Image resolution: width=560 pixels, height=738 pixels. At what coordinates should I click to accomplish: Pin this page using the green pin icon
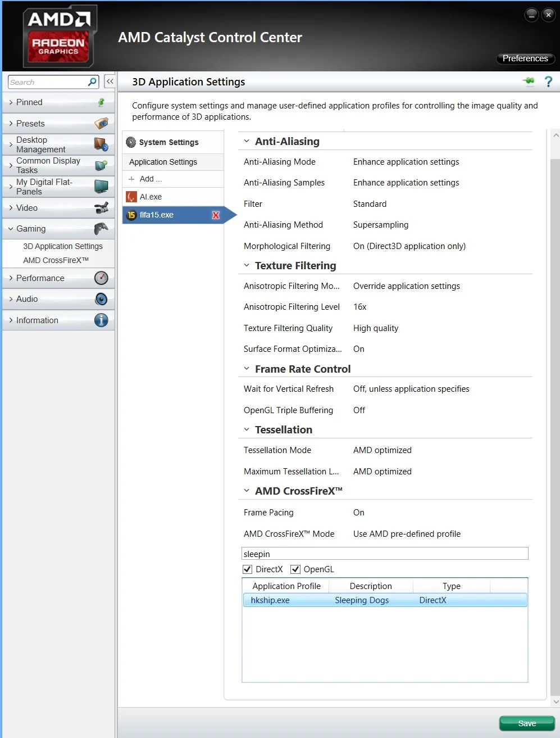tap(529, 82)
